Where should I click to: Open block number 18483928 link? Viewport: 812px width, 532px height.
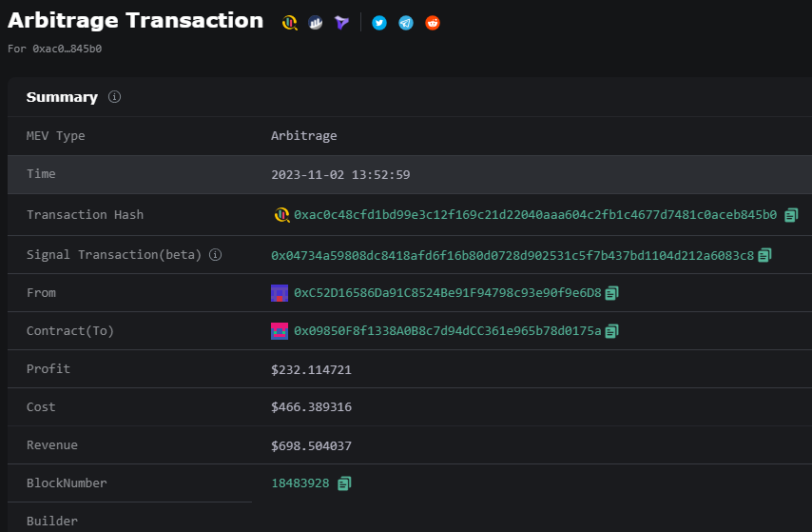300,483
